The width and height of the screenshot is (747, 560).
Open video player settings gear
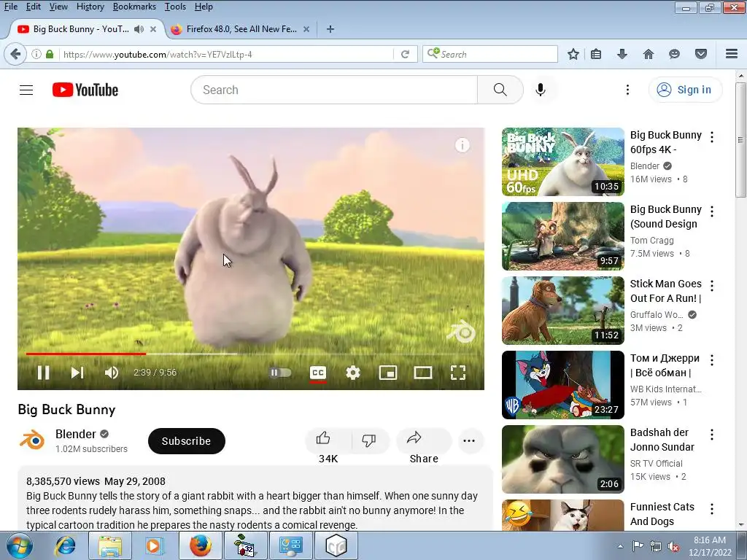coord(353,373)
